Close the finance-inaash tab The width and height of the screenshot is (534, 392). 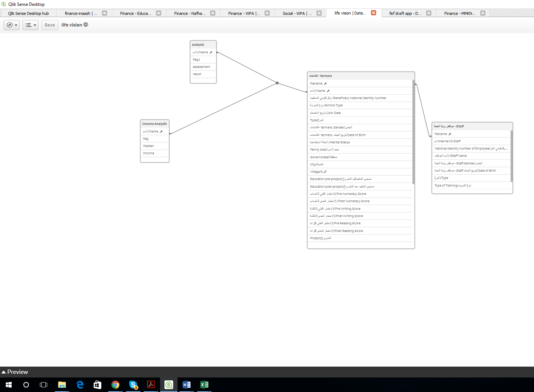105,13
